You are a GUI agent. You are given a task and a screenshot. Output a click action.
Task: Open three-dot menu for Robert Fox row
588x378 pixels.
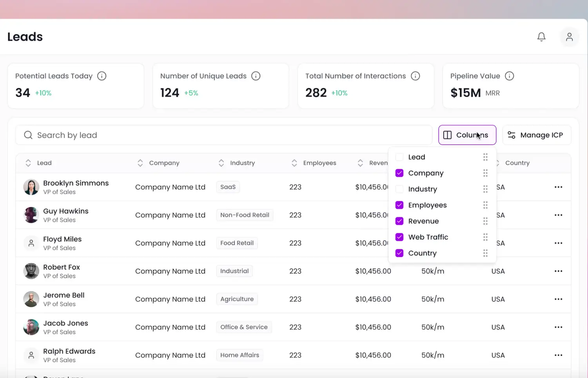point(558,271)
